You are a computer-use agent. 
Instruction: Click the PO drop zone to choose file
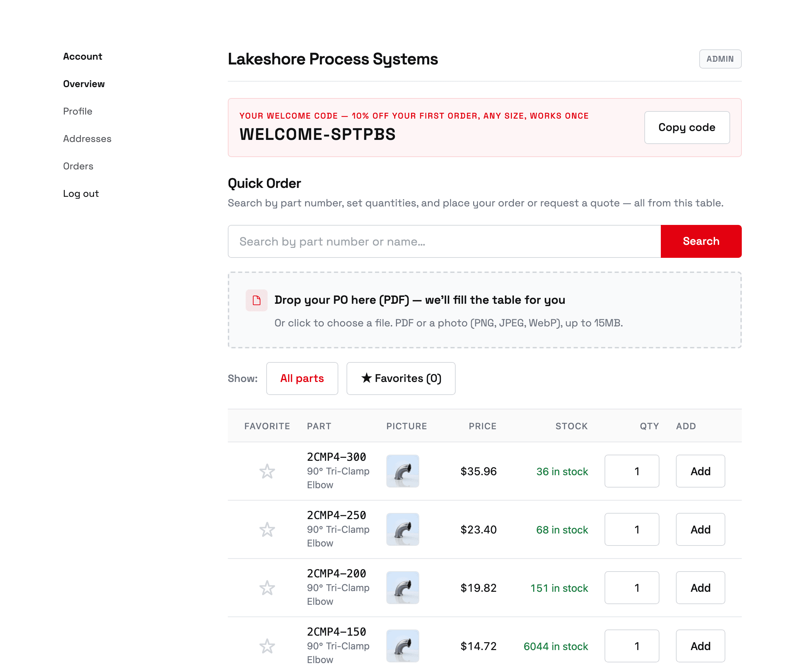[484, 310]
